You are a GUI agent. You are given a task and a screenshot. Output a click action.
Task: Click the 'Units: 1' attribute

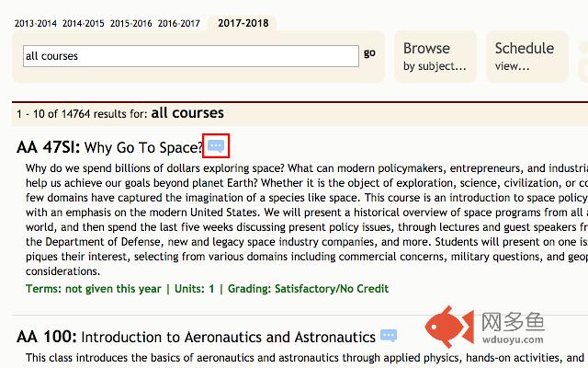coord(194,289)
